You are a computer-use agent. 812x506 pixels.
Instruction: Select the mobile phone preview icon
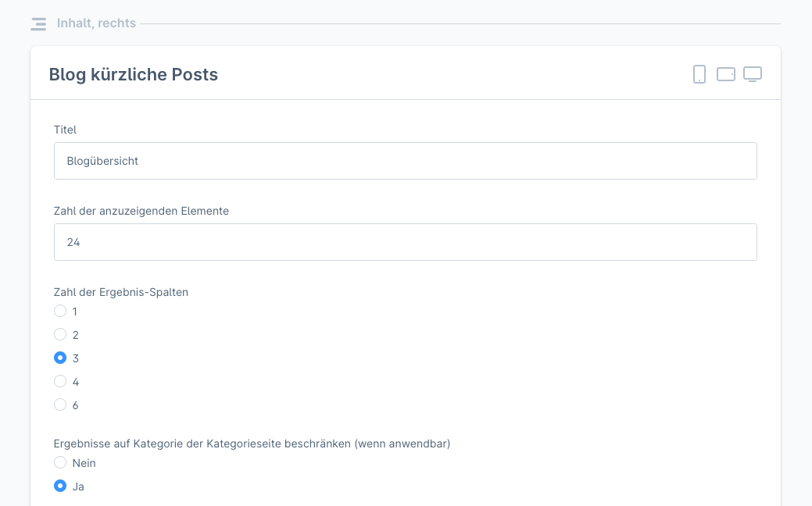pos(699,74)
